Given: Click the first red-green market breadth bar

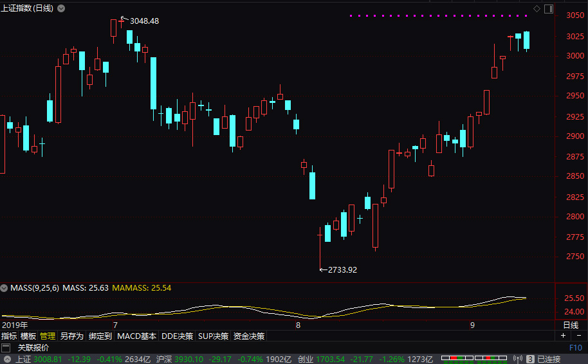Looking at the screenshot, I should tap(457, 359).
